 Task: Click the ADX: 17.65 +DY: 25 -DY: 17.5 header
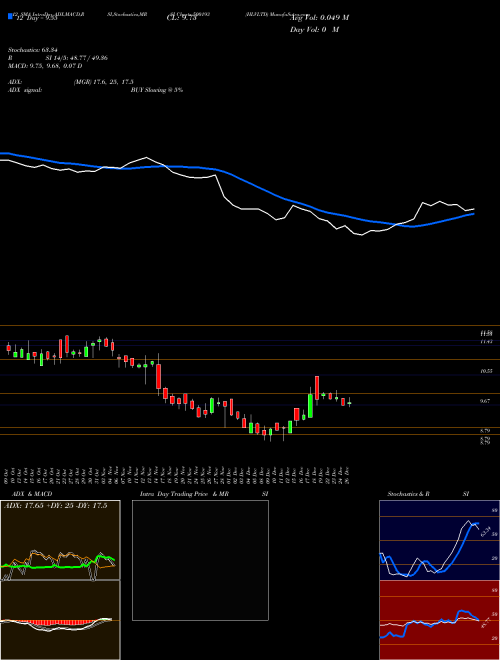(x=56, y=506)
